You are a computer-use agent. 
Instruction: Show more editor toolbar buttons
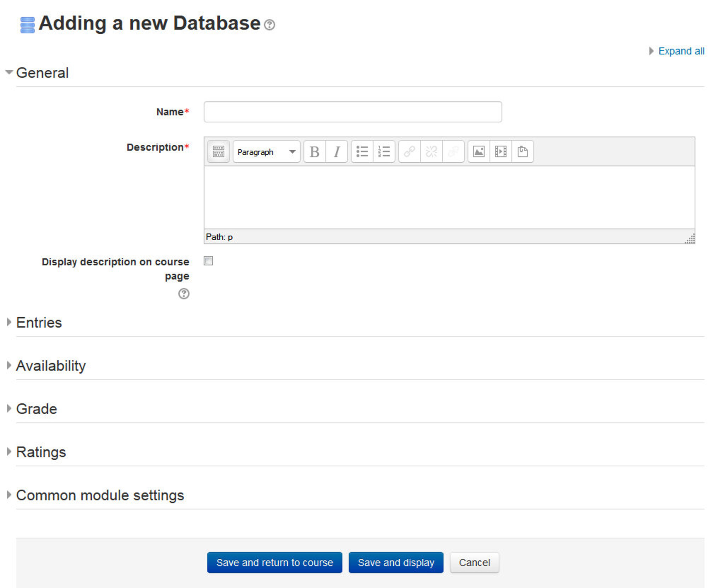[x=218, y=151]
